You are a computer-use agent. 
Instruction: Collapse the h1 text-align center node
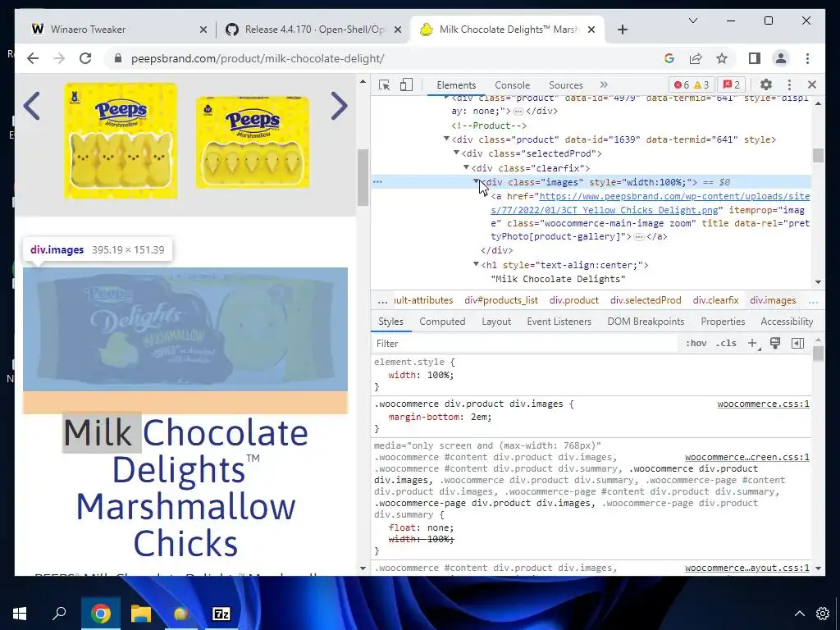477,264
